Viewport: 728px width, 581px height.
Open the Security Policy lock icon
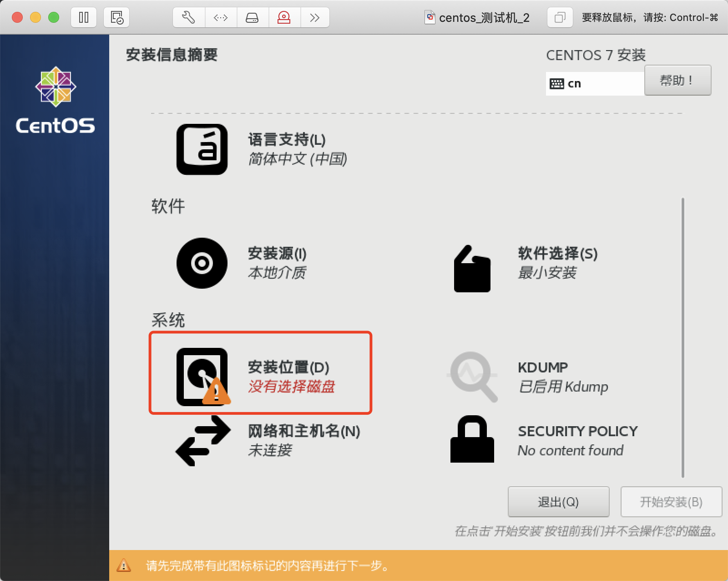[x=472, y=439]
